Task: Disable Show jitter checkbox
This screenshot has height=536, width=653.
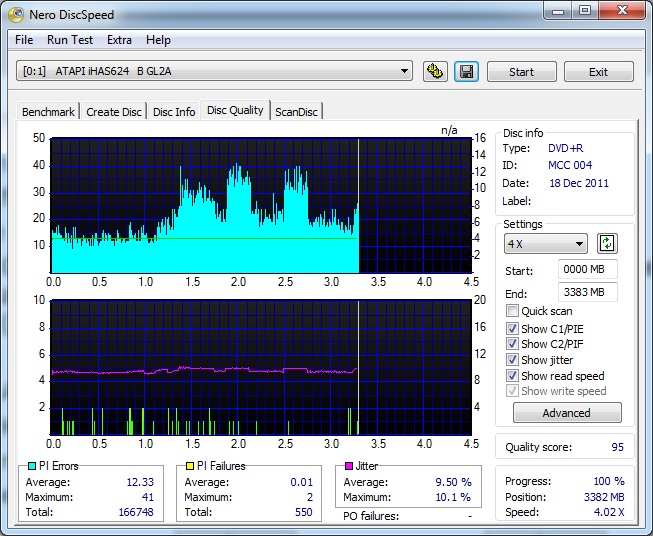Action: (x=512, y=360)
